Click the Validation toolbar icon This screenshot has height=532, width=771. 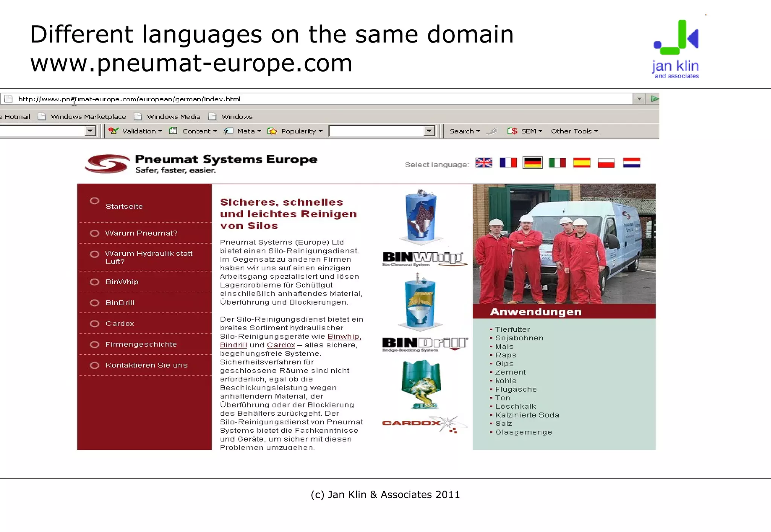(113, 131)
